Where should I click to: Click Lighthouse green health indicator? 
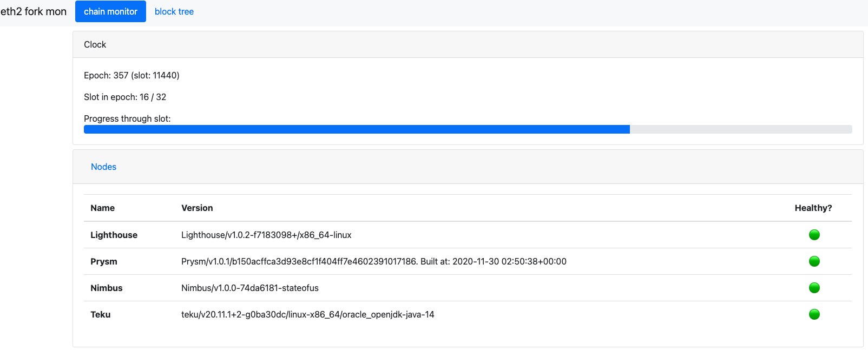pos(814,235)
